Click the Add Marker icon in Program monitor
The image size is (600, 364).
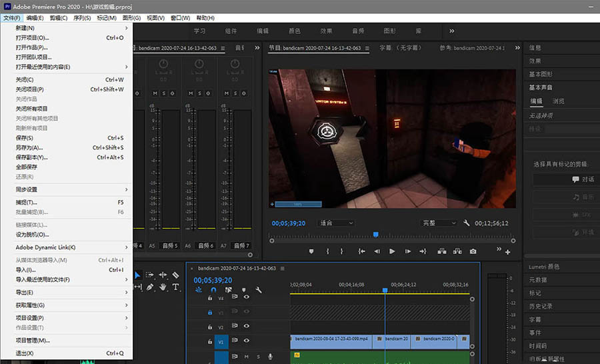click(311, 251)
